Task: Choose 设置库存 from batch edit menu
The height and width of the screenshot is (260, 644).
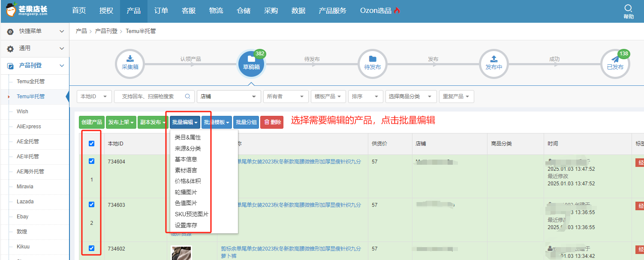Action: coord(186,225)
